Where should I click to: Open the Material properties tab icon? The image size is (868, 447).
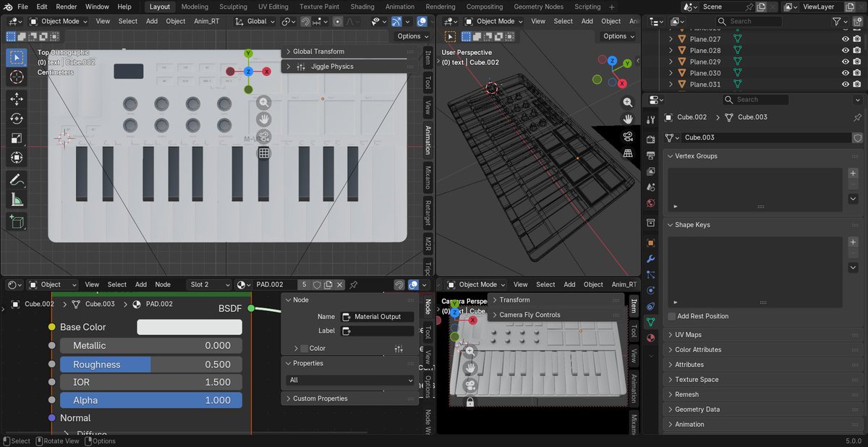point(650,338)
